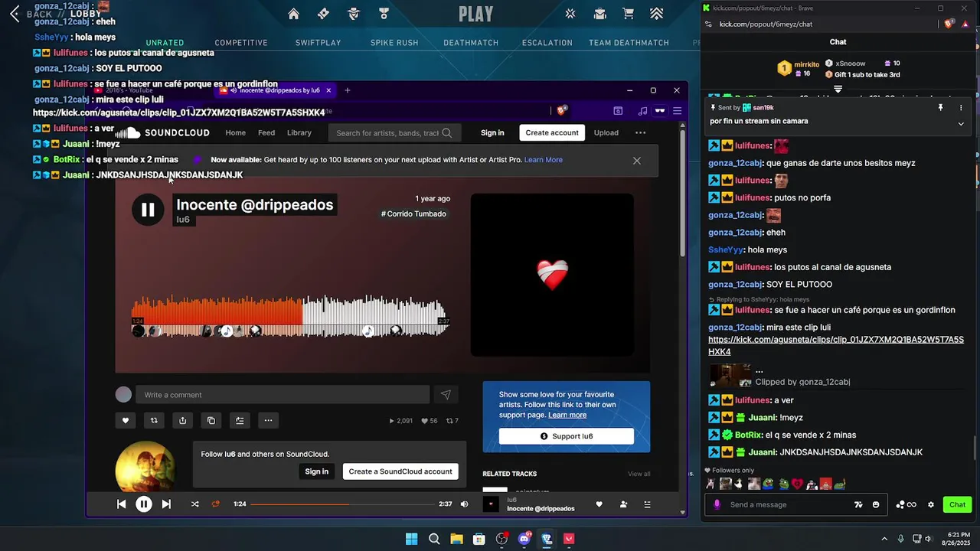Select the Competitive mode tab
The width and height of the screenshot is (980, 551).
[x=241, y=43]
